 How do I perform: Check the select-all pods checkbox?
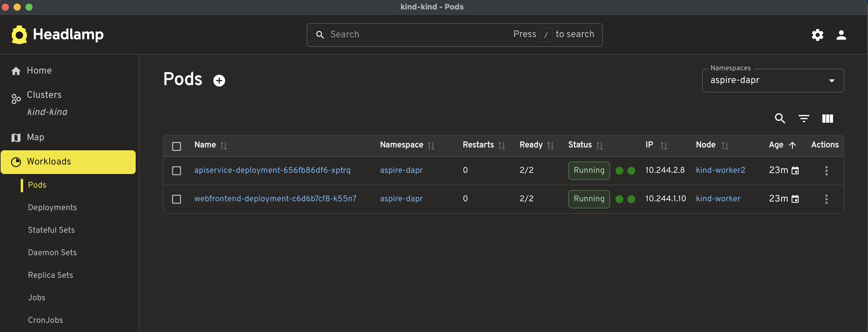[x=176, y=146]
